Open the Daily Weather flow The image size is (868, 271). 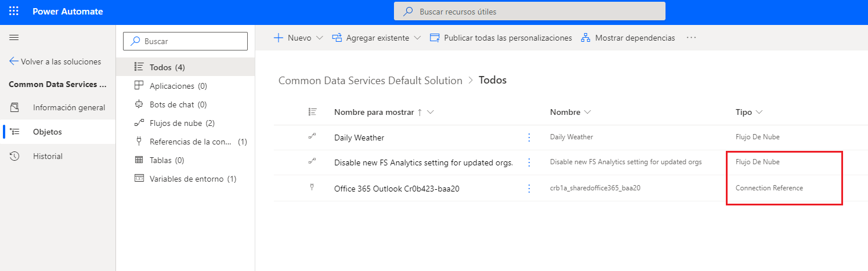(x=359, y=138)
